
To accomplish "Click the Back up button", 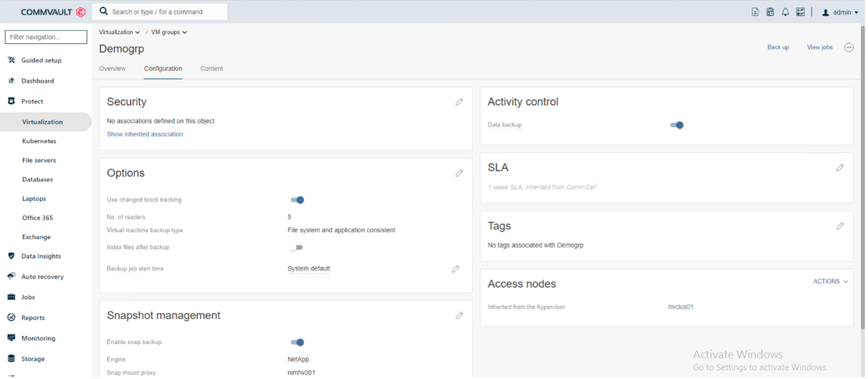I will tap(778, 48).
